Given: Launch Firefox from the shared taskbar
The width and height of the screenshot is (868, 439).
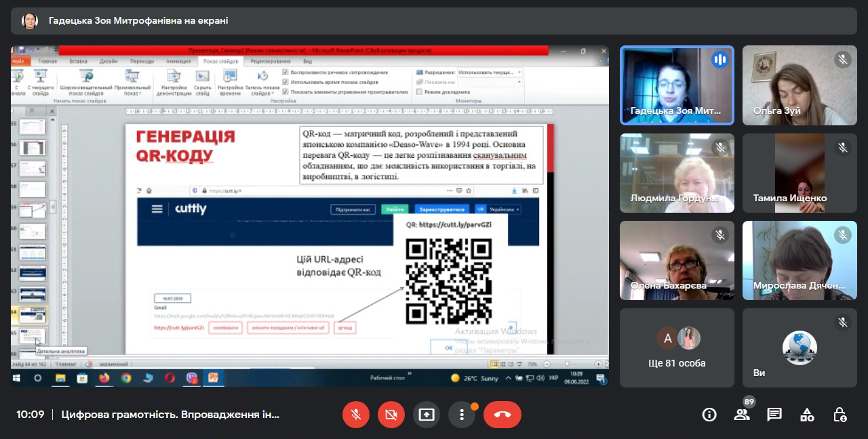Looking at the screenshot, I should (x=104, y=378).
